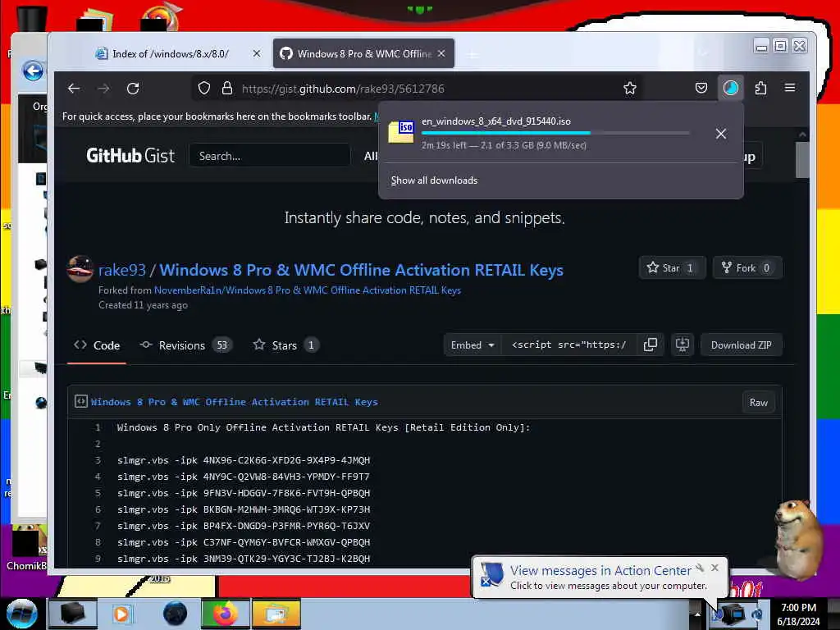The height and width of the screenshot is (630, 840).
Task: Download ZIP of the gist
Action: coord(742,345)
